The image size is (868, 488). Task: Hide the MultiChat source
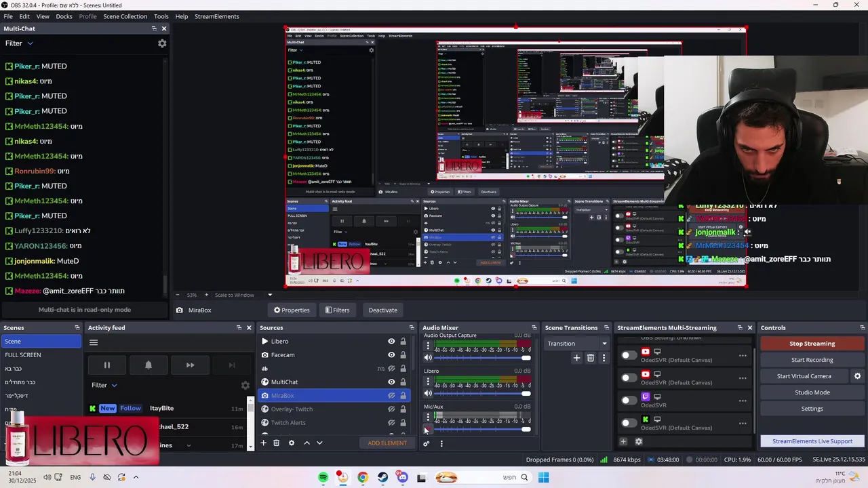(391, 382)
